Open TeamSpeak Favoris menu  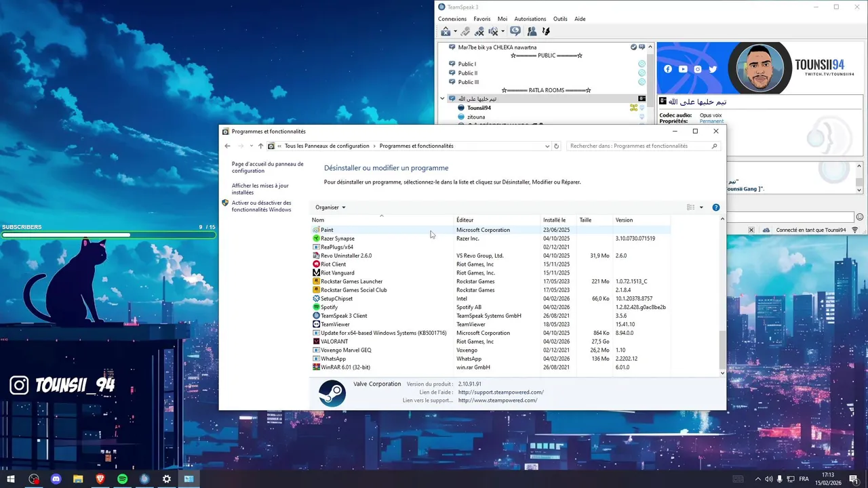coord(482,19)
